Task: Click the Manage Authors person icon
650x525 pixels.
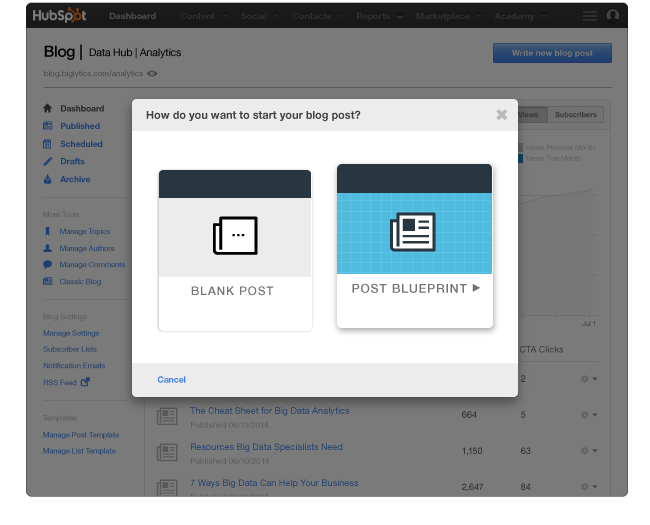Action: (x=48, y=248)
